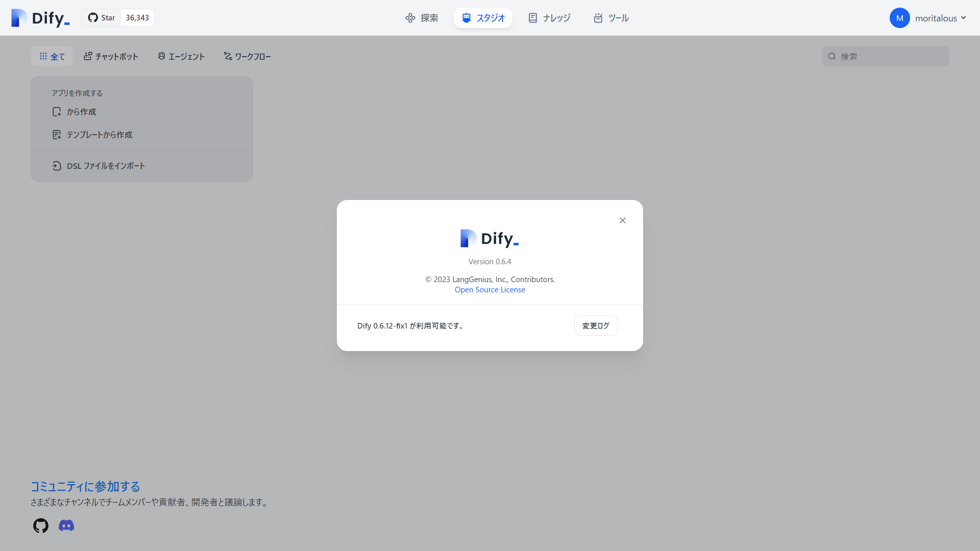Filter apps by 全て (All)

point(52,56)
